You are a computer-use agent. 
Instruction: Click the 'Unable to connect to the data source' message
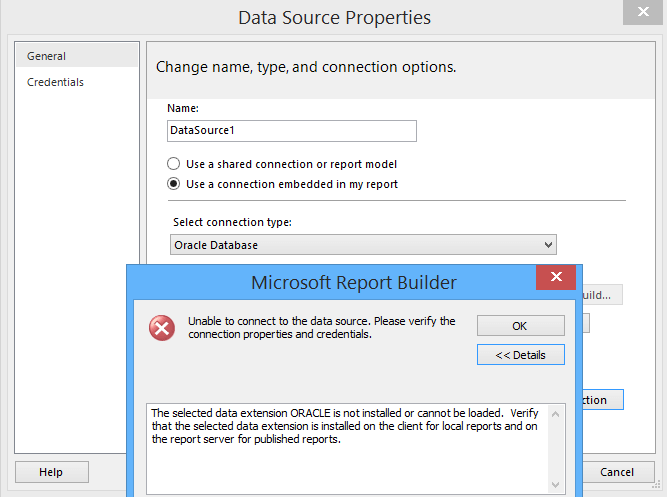(x=322, y=328)
